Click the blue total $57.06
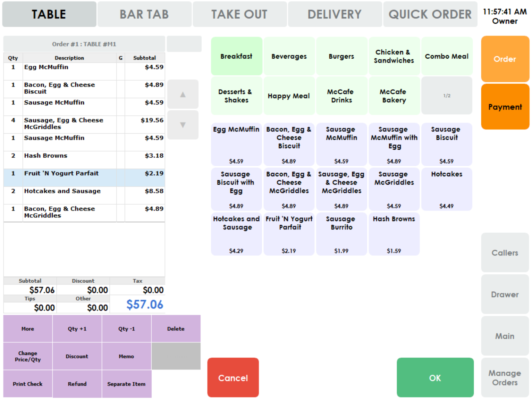 145,305
